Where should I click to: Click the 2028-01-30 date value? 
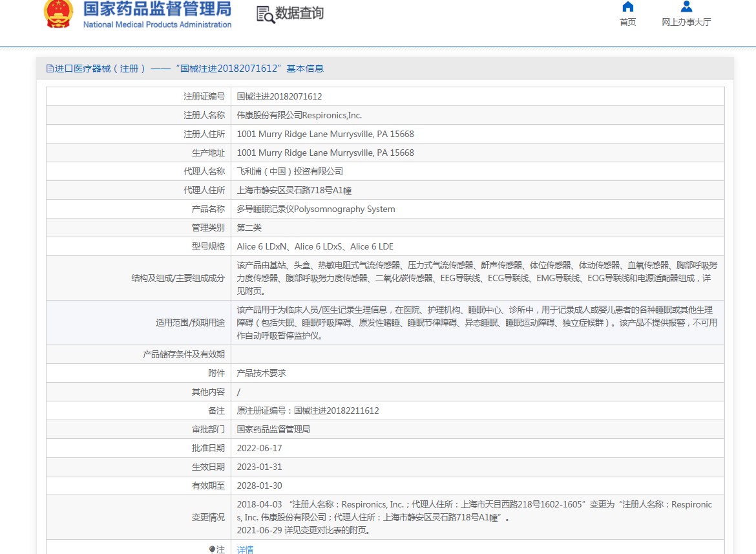point(259,486)
